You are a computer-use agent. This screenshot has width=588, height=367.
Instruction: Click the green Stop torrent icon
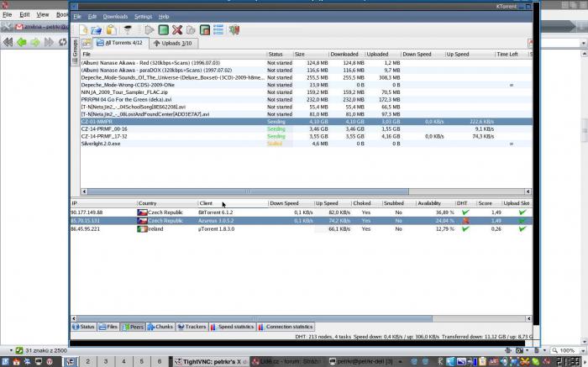coord(164,30)
